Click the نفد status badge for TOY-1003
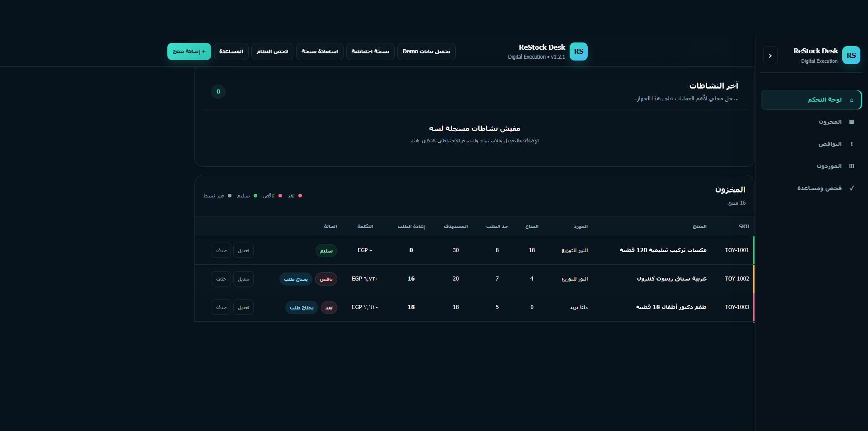868x431 pixels. [x=329, y=308]
